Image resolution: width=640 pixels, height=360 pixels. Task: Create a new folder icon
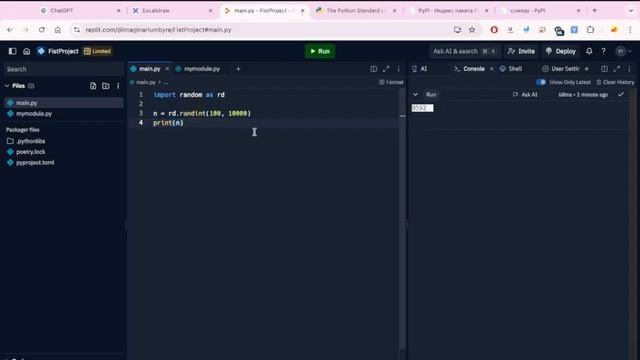(x=106, y=86)
